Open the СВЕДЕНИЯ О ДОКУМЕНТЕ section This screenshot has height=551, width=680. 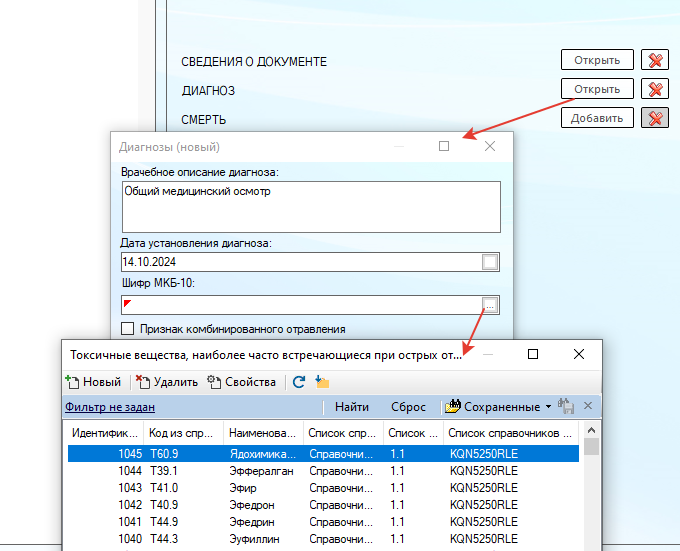(x=597, y=60)
